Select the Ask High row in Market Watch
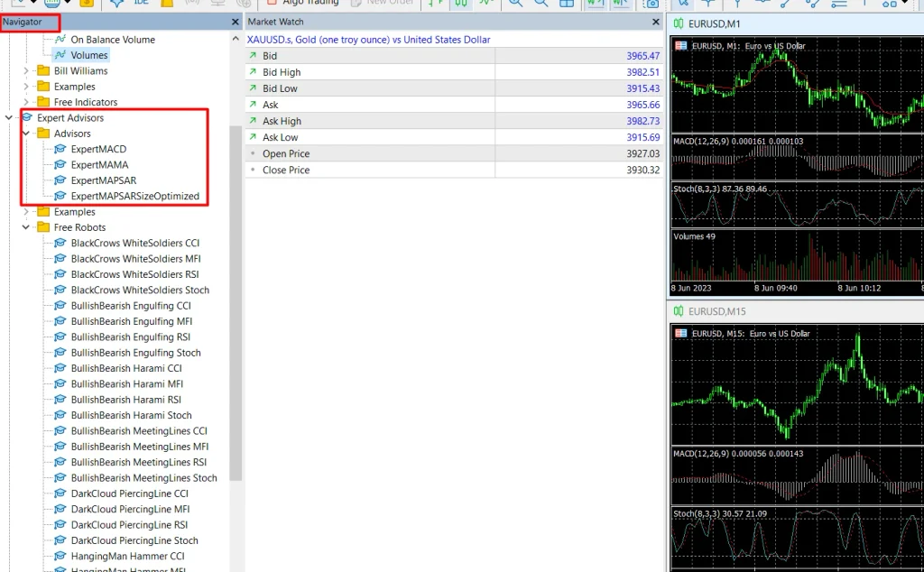924x572 pixels. pos(453,121)
